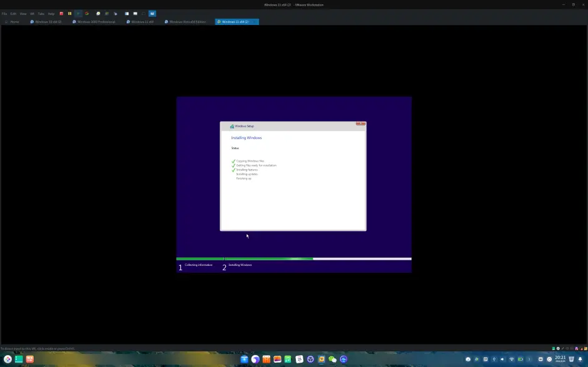Click the highlighted console view toolbar icon
Image resolution: width=588 pixels, height=367 pixels.
(x=152, y=14)
